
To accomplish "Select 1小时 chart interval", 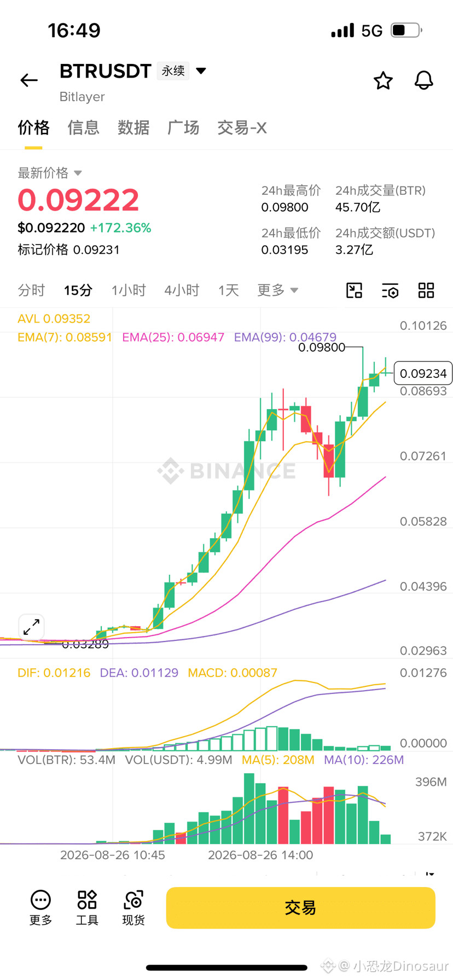I will coord(129,290).
